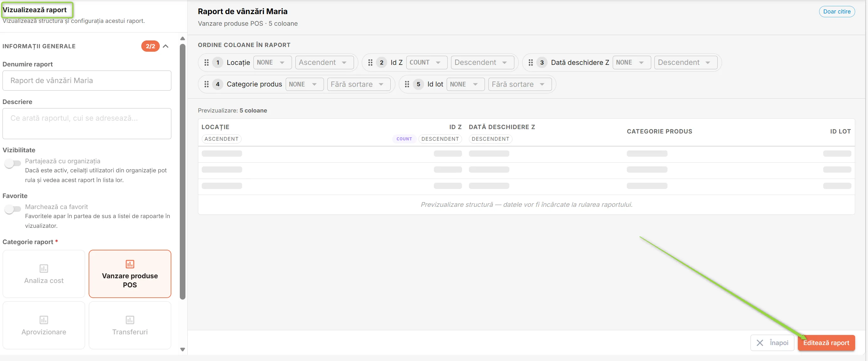This screenshot has width=868, height=361.
Task: Click the Descriere text area
Action: (x=86, y=124)
